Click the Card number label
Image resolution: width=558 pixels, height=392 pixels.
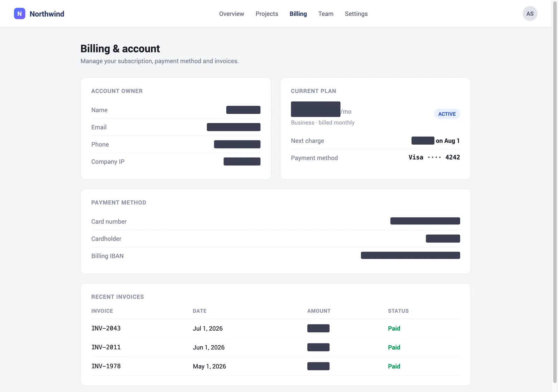click(x=109, y=222)
